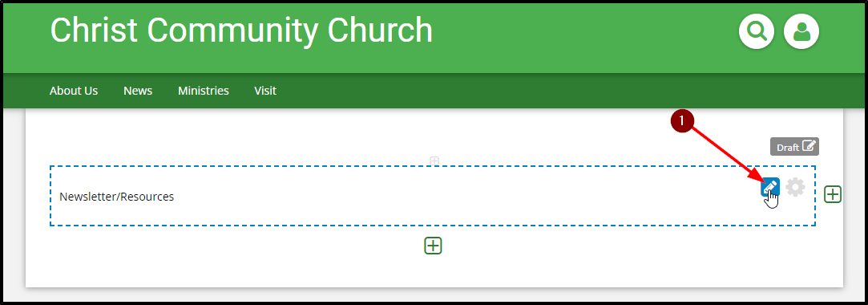Click the gray Draft status button

click(x=794, y=146)
